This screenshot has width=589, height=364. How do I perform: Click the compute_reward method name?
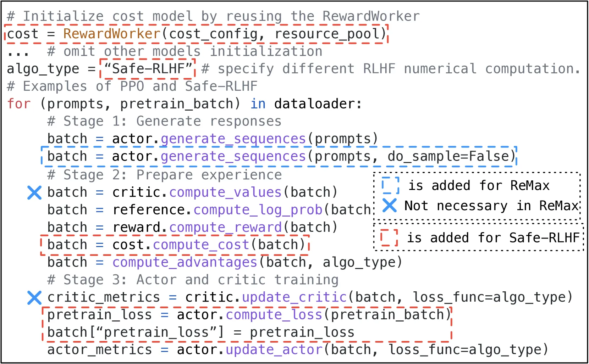coord(226,227)
